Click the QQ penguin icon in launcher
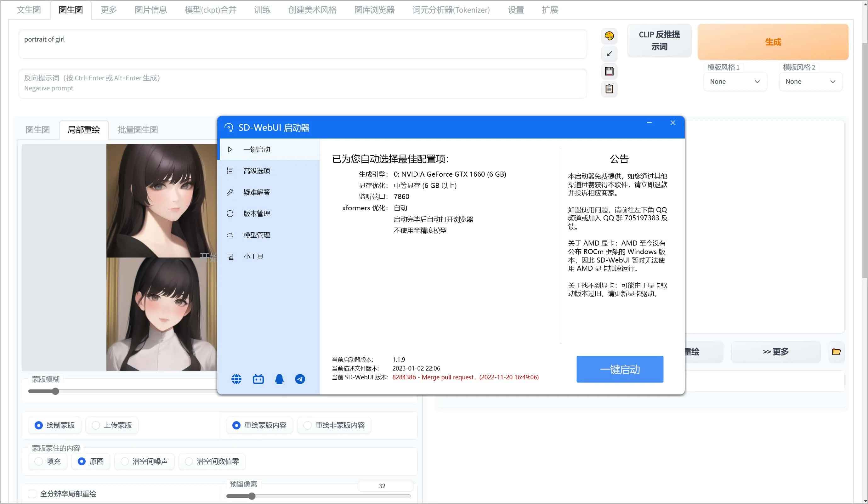 tap(279, 379)
